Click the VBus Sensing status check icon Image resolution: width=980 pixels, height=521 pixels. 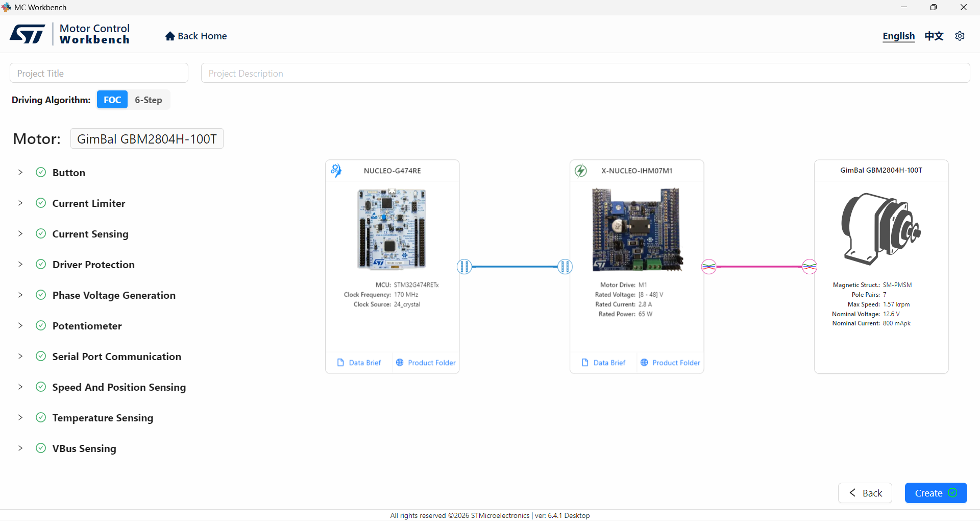(x=41, y=448)
